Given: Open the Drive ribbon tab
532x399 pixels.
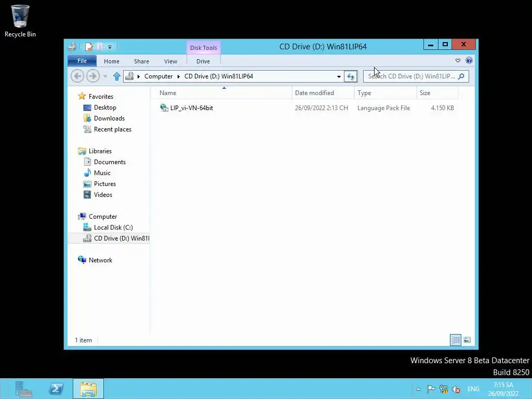Looking at the screenshot, I should [x=203, y=61].
